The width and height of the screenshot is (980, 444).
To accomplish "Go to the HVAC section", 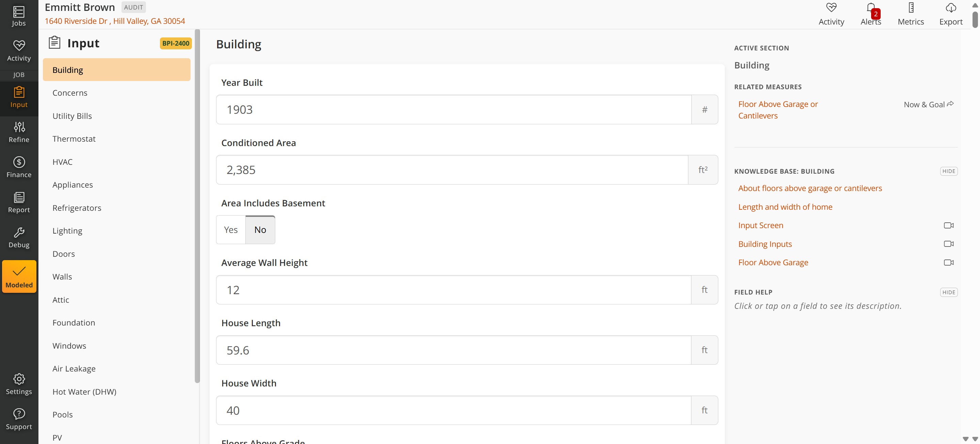I will [62, 162].
